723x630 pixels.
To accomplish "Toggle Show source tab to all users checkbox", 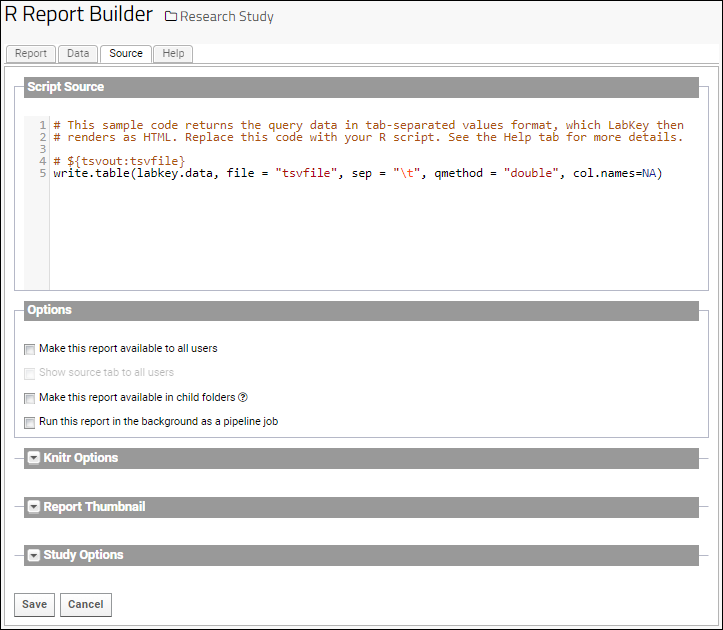I will tap(30, 373).
